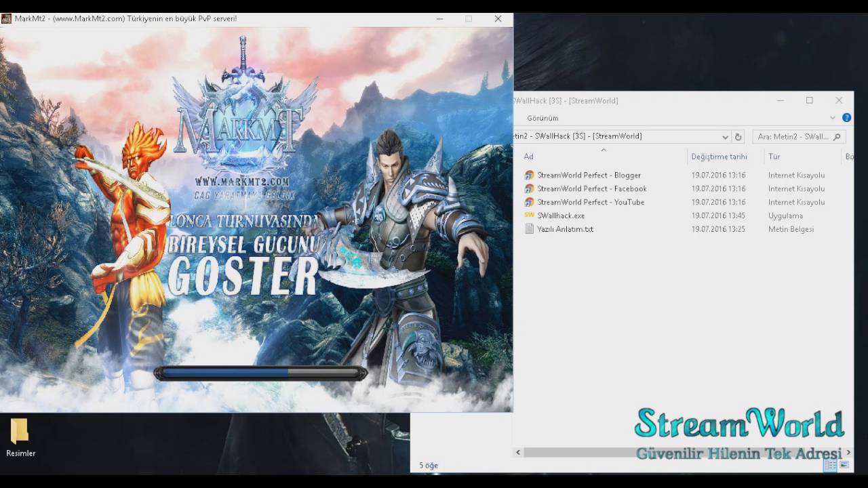Image resolution: width=868 pixels, height=488 pixels.
Task: Click the 19.07.2016 13:45 date cell
Action: (x=718, y=216)
